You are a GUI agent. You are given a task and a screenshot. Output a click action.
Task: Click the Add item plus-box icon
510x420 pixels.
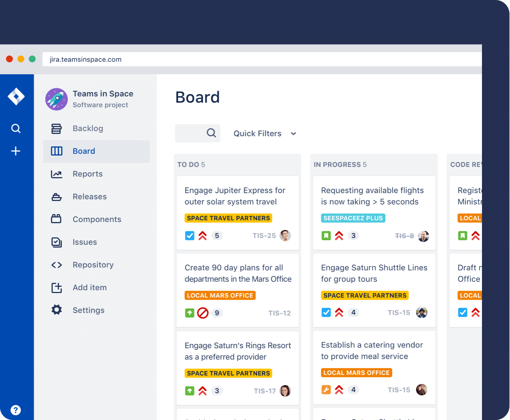(x=56, y=288)
